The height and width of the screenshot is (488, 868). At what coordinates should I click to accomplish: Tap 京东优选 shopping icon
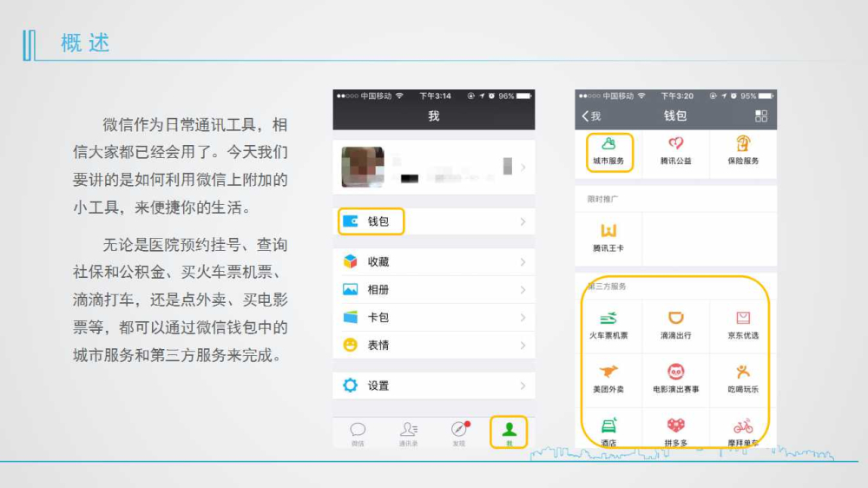coord(743,320)
